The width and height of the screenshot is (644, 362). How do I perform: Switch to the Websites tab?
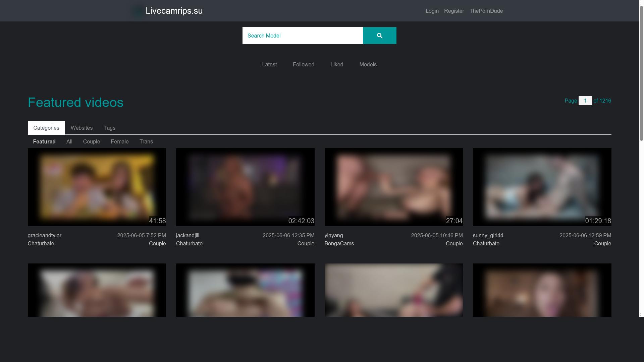click(82, 128)
